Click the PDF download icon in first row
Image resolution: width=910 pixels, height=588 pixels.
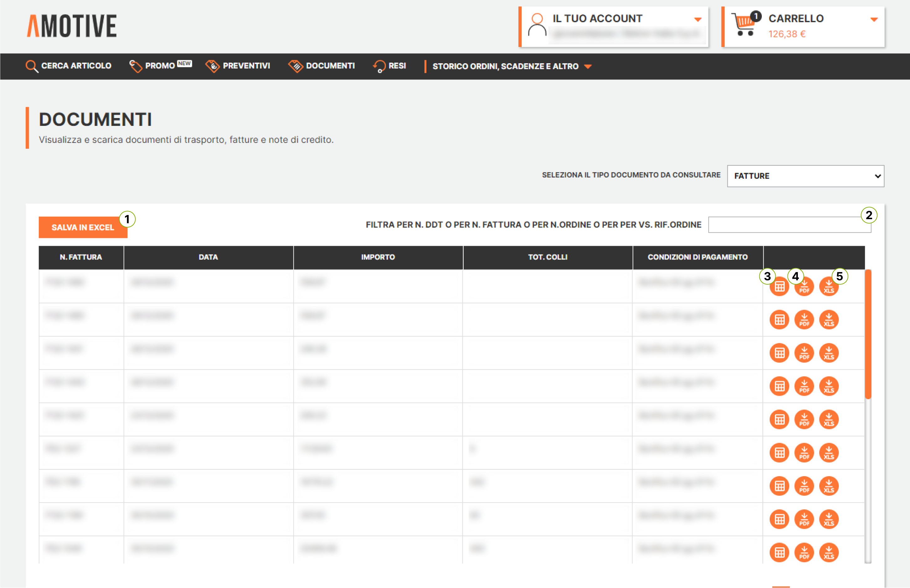point(804,287)
